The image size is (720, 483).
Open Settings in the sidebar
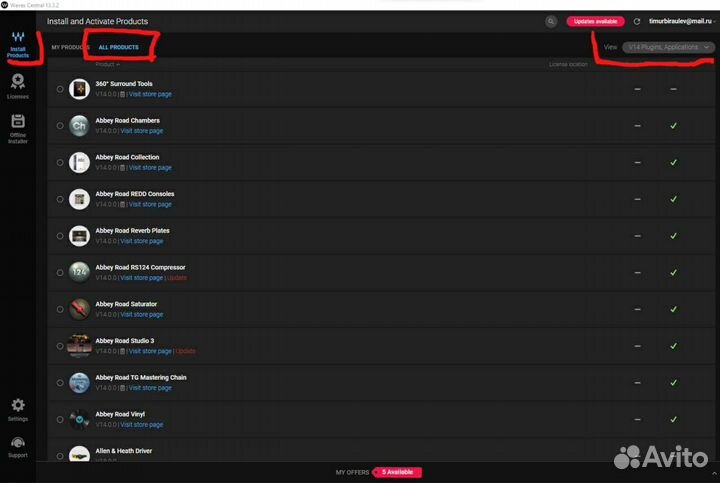click(x=18, y=409)
